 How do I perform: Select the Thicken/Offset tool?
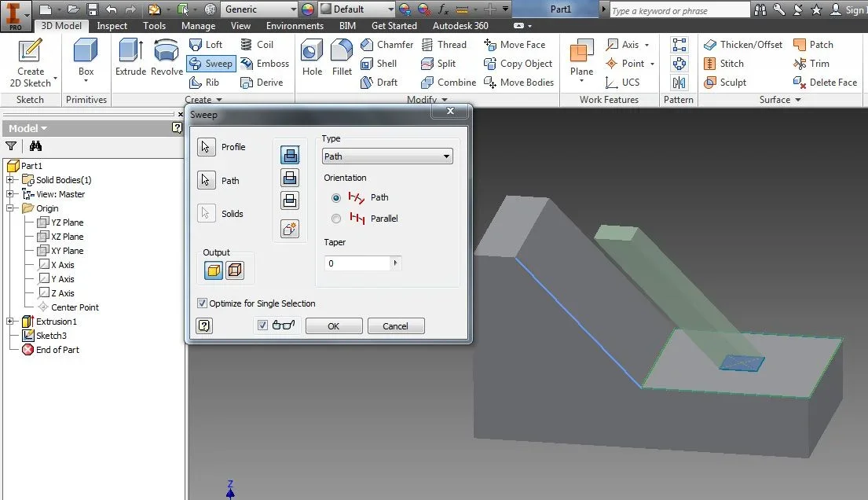pyautogui.click(x=743, y=44)
